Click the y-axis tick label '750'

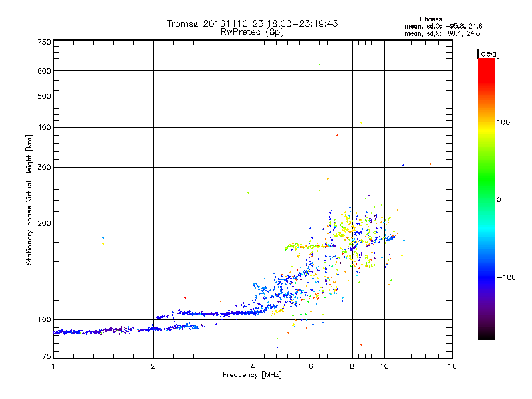pyautogui.click(x=44, y=42)
